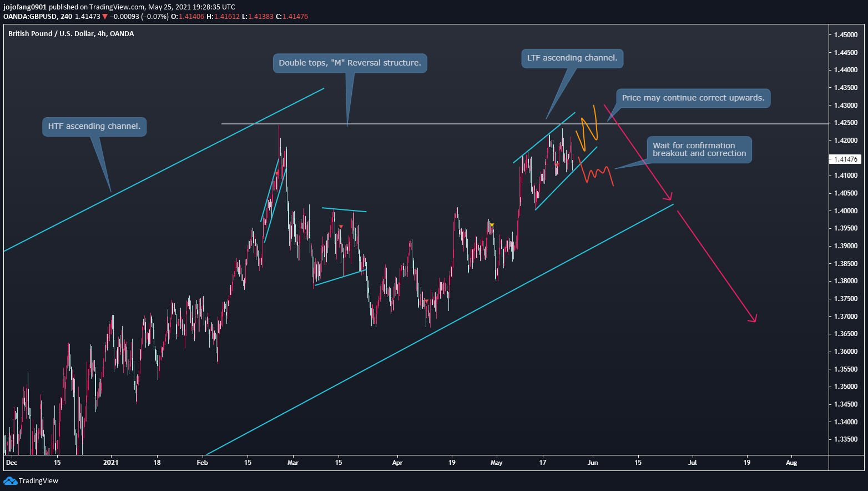Click the OANDA:GBPUSD symbol text

click(30, 17)
